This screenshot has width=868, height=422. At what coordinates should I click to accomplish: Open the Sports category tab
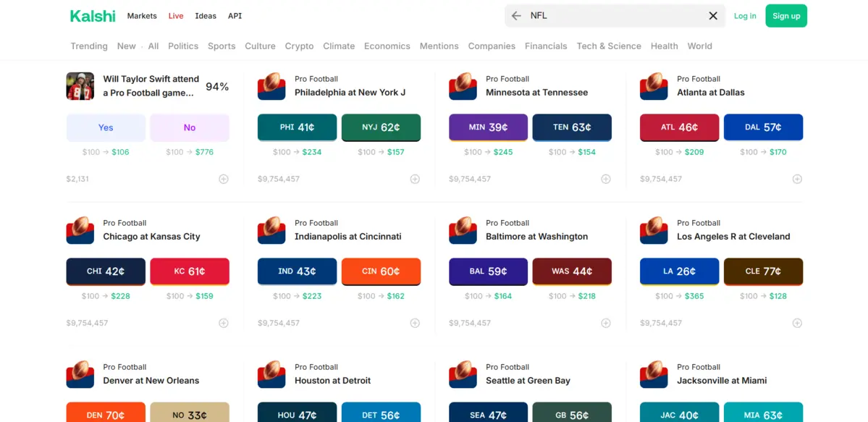coord(222,46)
